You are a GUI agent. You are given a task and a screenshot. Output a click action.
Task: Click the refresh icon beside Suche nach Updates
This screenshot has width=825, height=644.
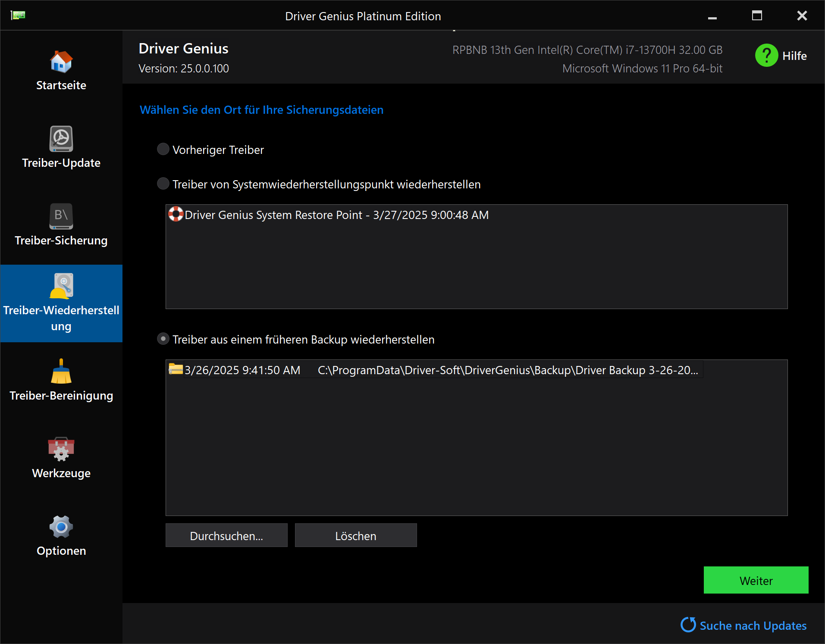(x=688, y=625)
